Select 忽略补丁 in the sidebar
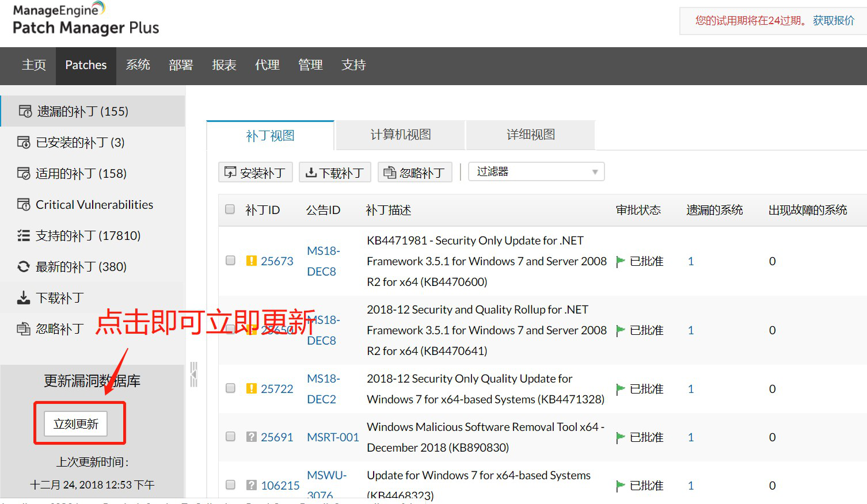The image size is (867, 504). tap(59, 329)
